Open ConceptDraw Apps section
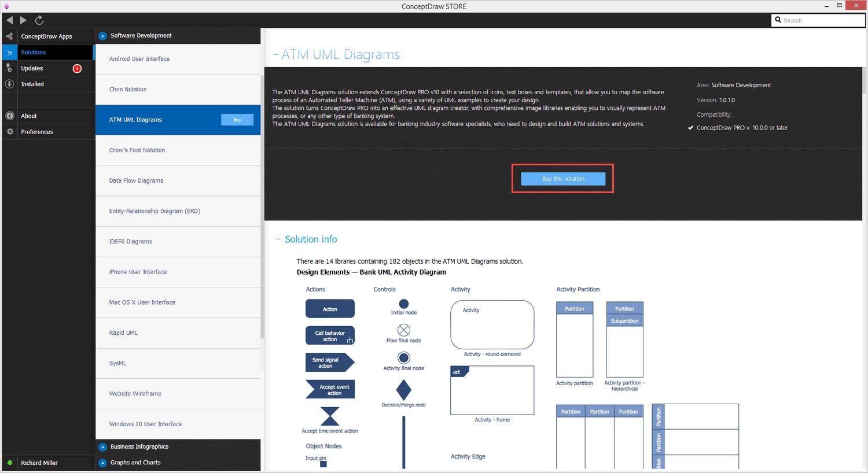Viewport: 868px width, 473px height. pyautogui.click(x=48, y=36)
